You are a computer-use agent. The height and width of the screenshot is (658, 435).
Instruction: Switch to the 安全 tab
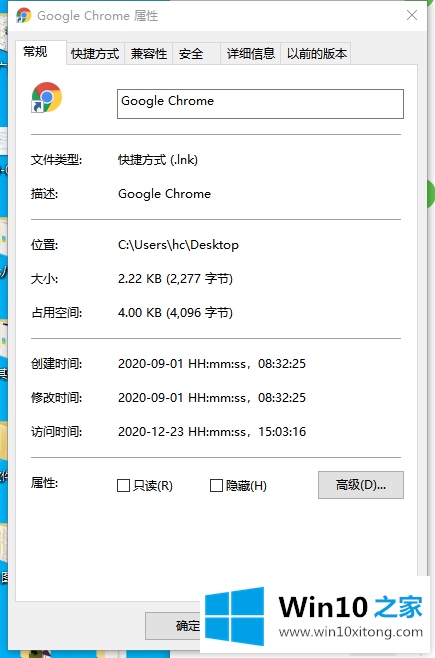tap(196, 54)
